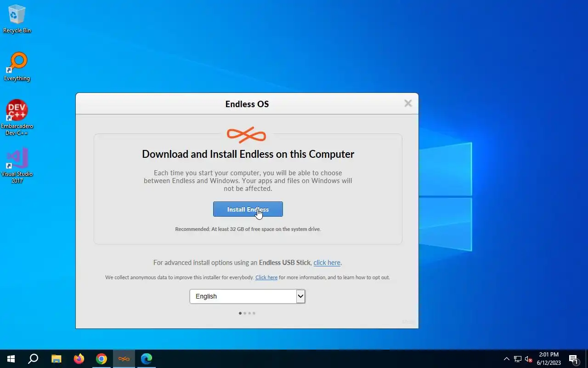This screenshot has width=588, height=368.
Task: Open taskbar Search
Action: [33, 359]
